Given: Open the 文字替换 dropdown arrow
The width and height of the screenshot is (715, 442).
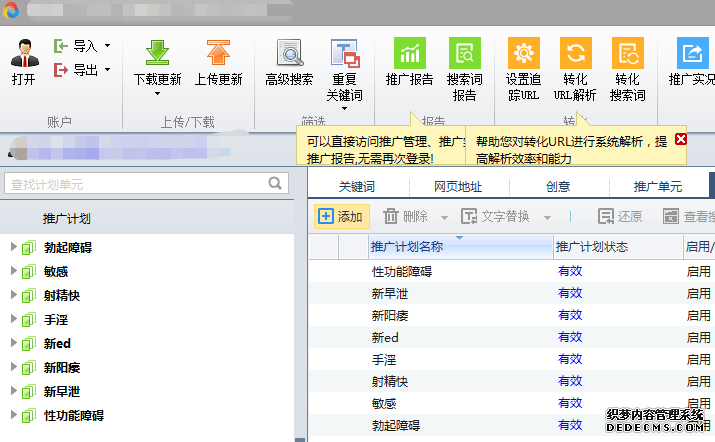Looking at the screenshot, I should click(547, 217).
